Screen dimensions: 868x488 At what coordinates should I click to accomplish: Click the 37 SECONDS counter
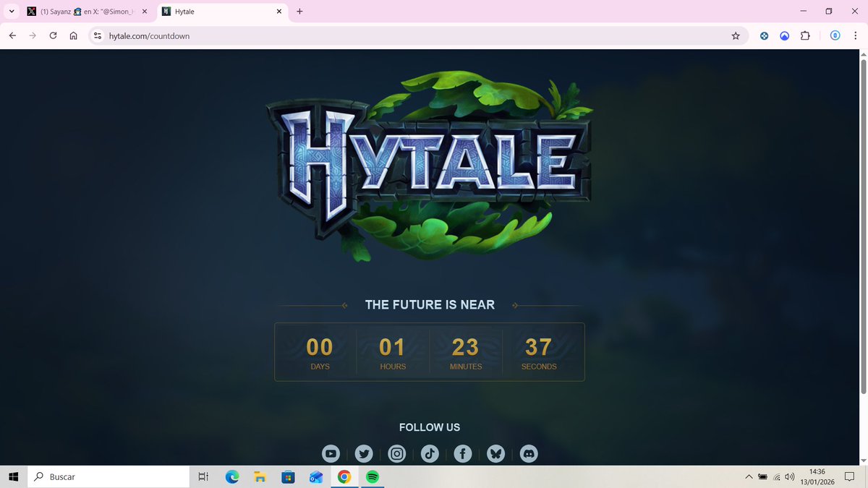(x=539, y=352)
